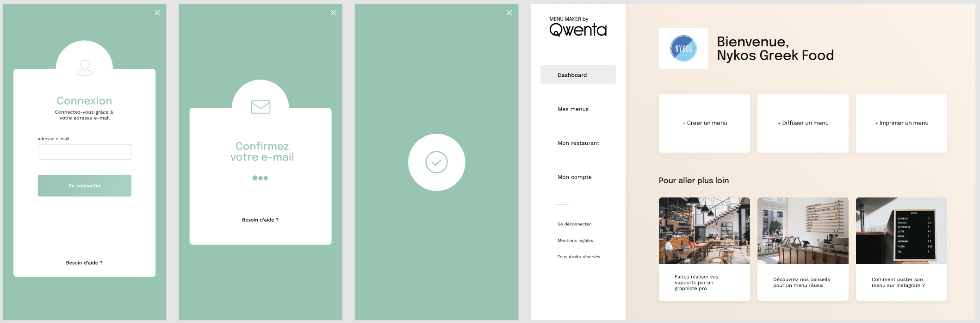Close the Connexion login panel
Image resolution: width=980 pixels, height=323 pixels.
tap(157, 13)
